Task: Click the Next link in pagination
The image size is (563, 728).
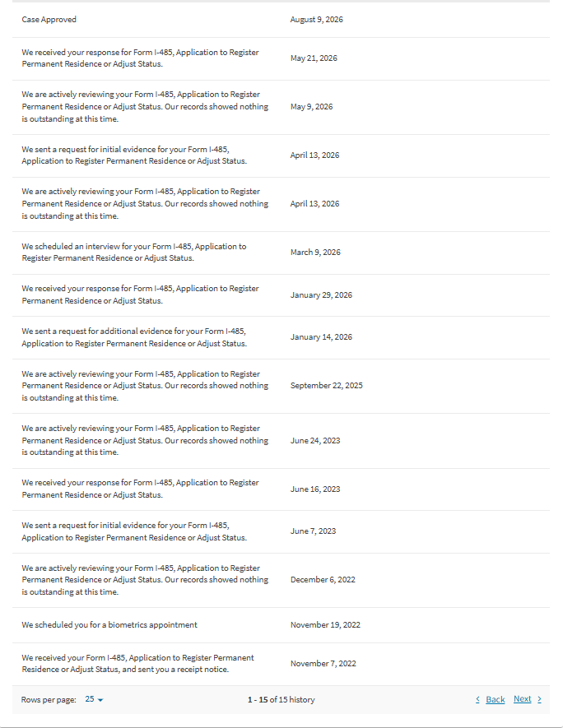Action: click(522, 698)
